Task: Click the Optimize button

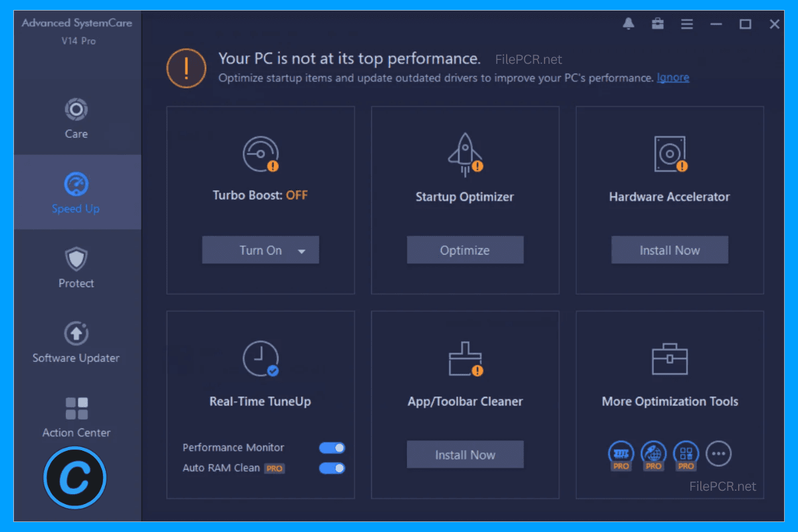Action: [465, 250]
